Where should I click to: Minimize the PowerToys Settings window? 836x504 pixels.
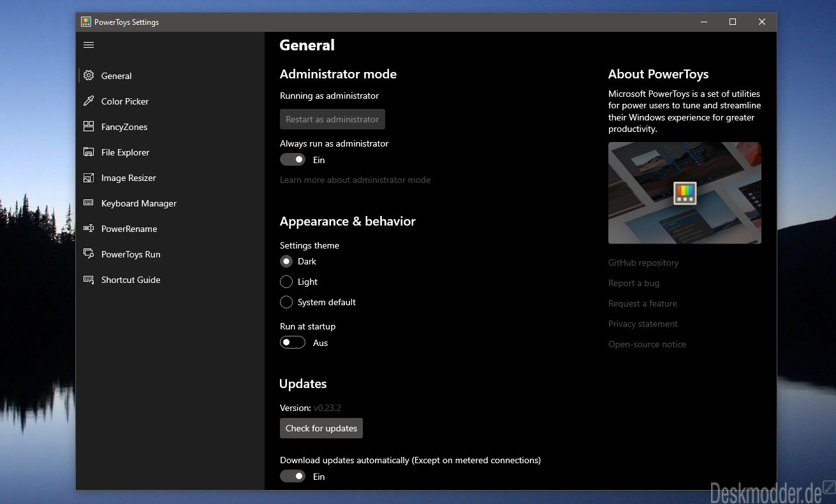[x=703, y=22]
